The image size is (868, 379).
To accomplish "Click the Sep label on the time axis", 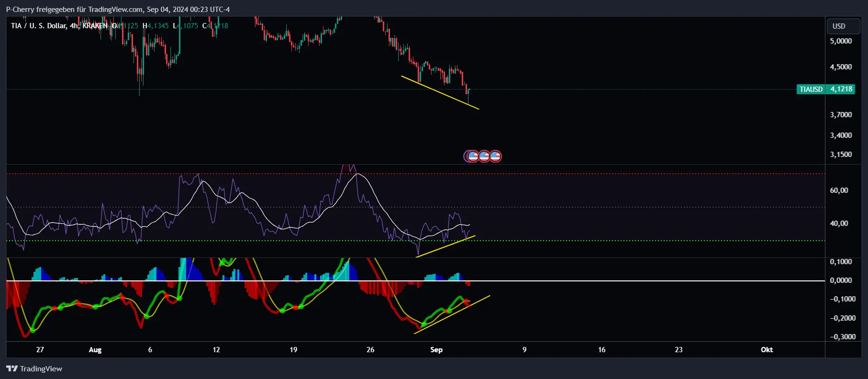I will 436,350.
